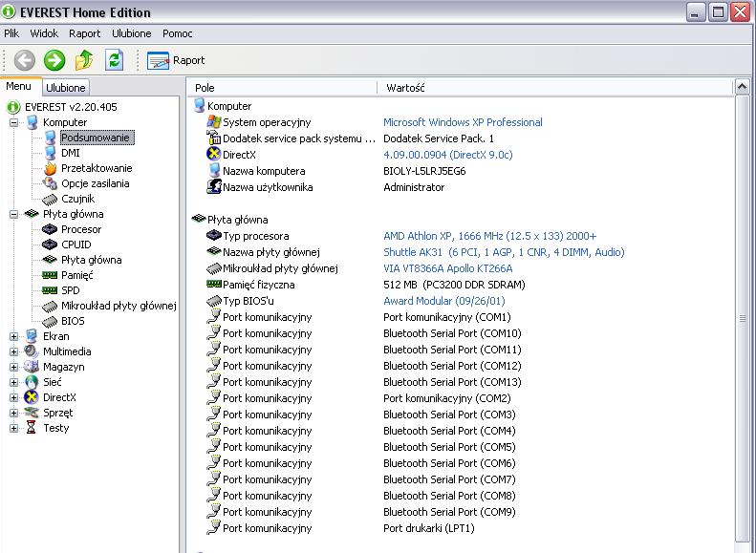
Task: Click the Procesor chip icon in tree
Action: pos(50,229)
